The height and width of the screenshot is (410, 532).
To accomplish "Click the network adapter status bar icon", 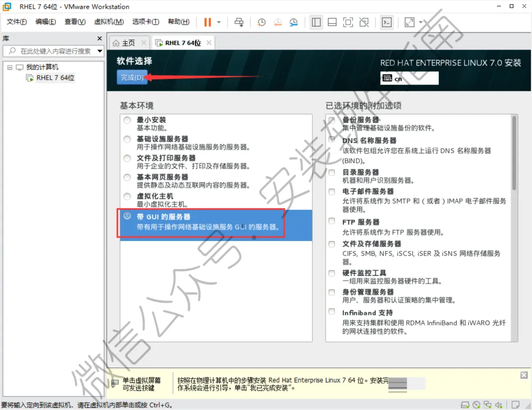I will pyautogui.click(x=488, y=405).
